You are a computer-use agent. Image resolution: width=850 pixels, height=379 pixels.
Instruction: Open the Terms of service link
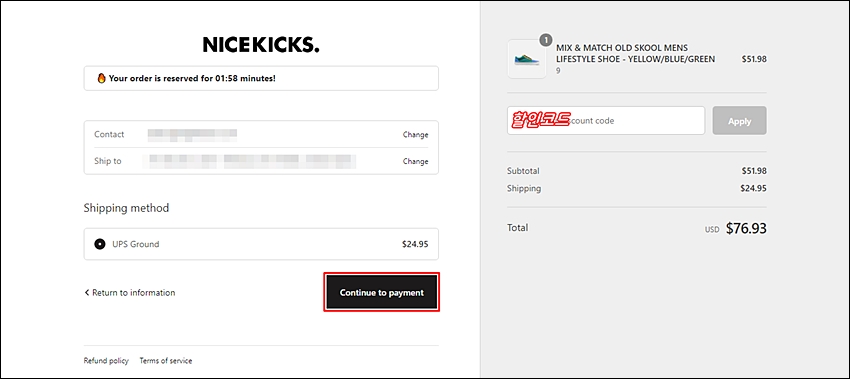pos(166,361)
